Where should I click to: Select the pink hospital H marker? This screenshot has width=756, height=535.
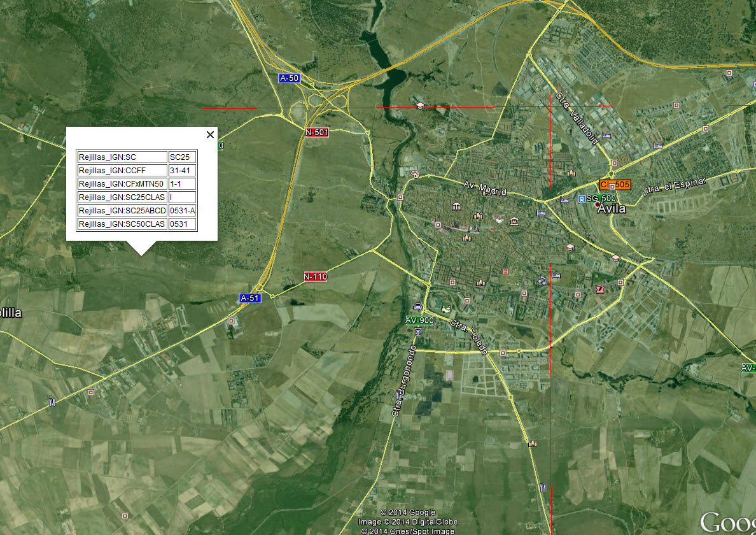click(x=505, y=272)
